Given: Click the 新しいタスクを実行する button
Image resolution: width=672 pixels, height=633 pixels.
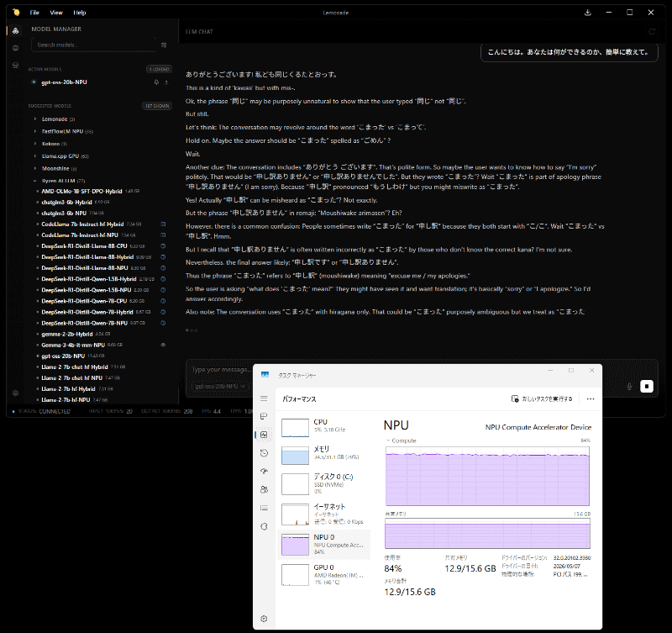Looking at the screenshot, I should pyautogui.click(x=542, y=398).
